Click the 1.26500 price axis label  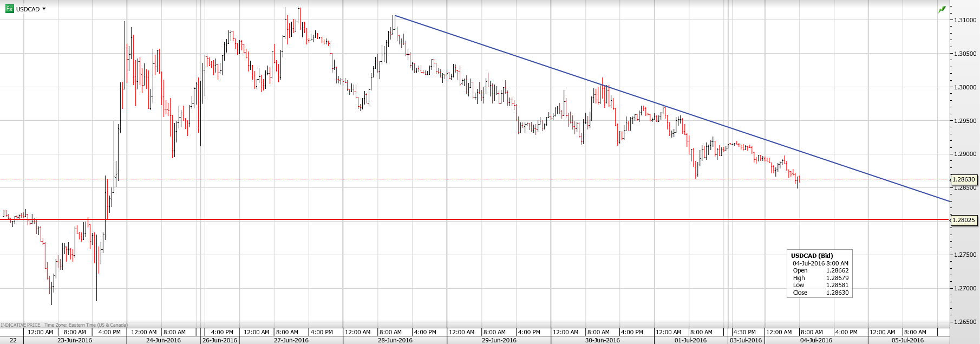(965, 322)
